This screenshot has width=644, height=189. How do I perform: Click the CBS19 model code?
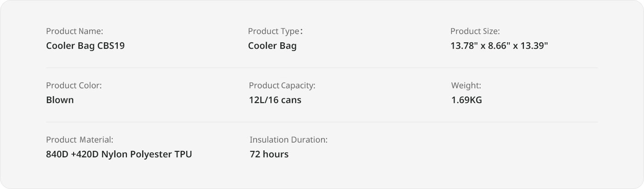[111, 46]
